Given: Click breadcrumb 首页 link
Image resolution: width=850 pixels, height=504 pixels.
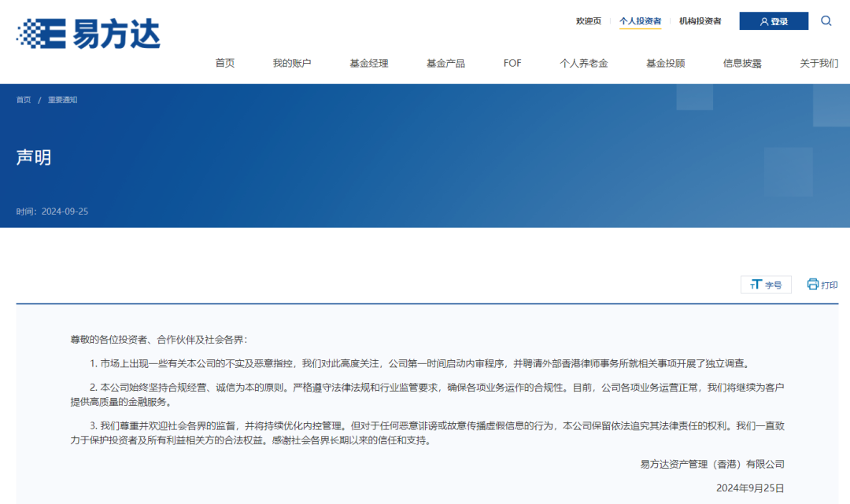Looking at the screenshot, I should (24, 100).
